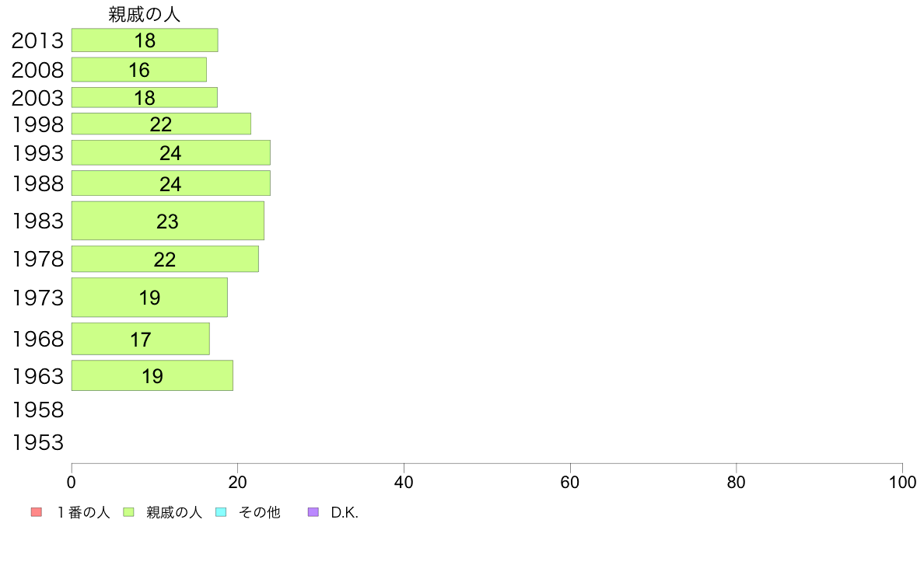Image resolution: width=924 pixels, height=572 pixels.
Task: Select the D.K. legend label
Action: (x=345, y=513)
